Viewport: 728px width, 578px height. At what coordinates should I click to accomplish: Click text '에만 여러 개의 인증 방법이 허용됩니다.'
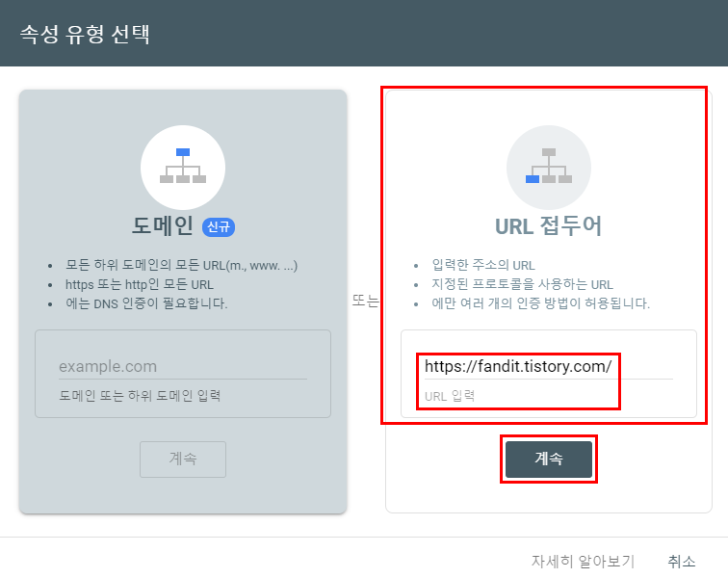[541, 303]
